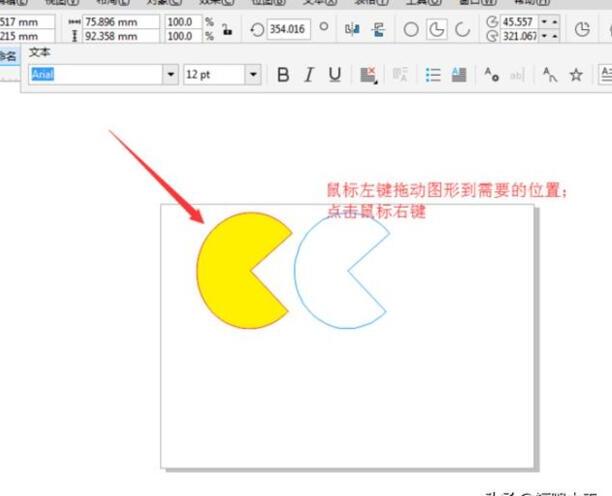Click the change direction pie icon

point(582,29)
